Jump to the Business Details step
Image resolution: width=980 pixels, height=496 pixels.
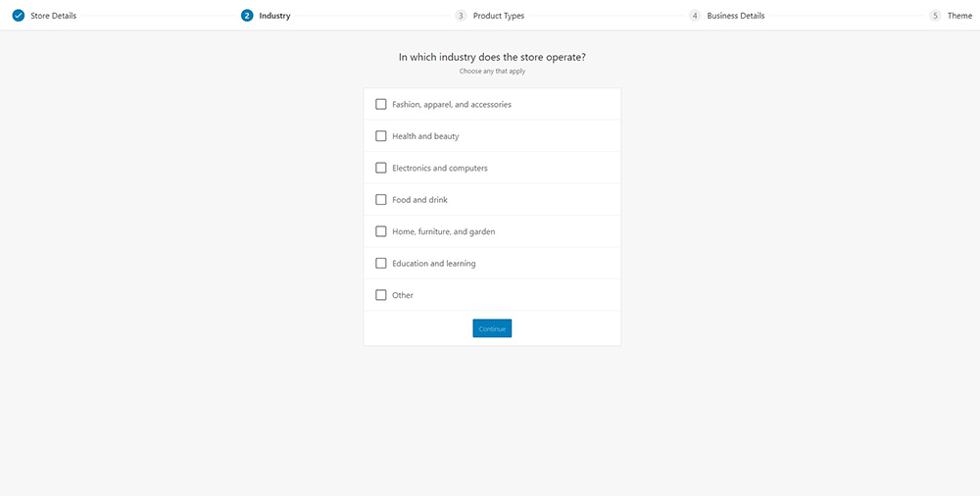(x=736, y=16)
